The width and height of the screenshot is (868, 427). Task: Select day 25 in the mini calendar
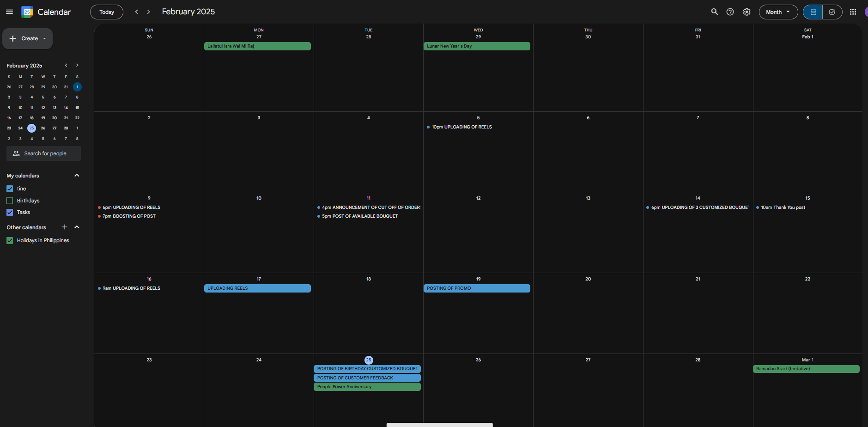tap(31, 128)
